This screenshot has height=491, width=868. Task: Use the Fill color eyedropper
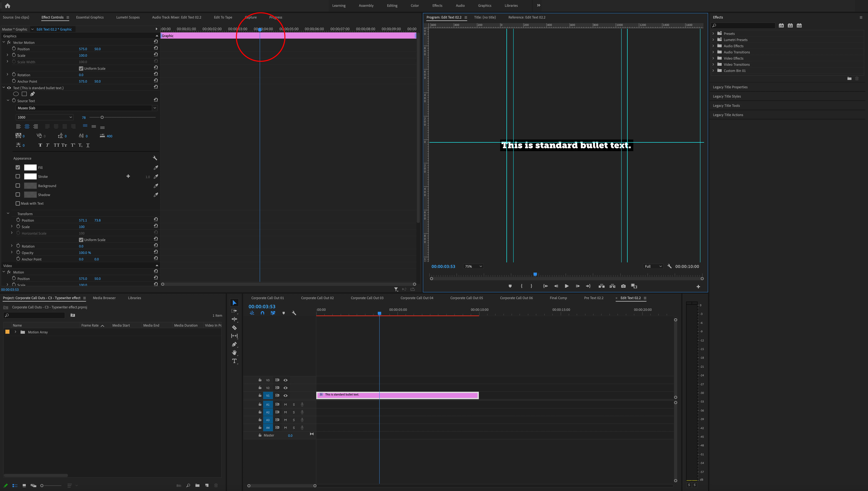pos(156,168)
